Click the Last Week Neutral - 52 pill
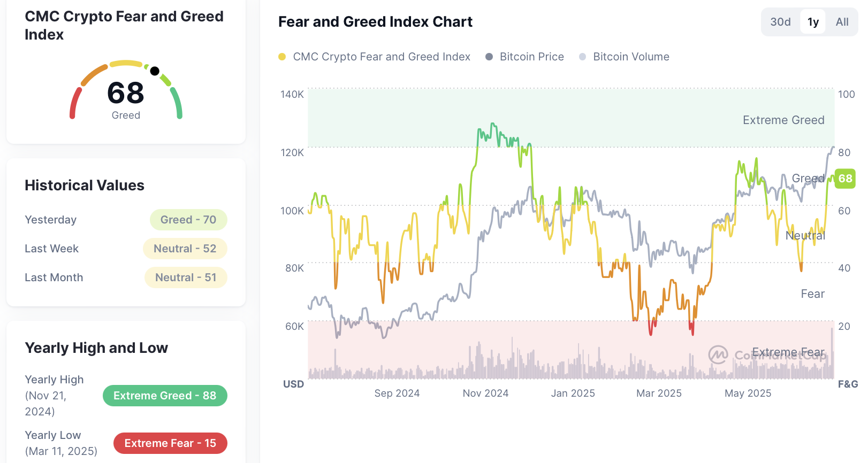Screen dimensions: 868x463 pos(185,249)
